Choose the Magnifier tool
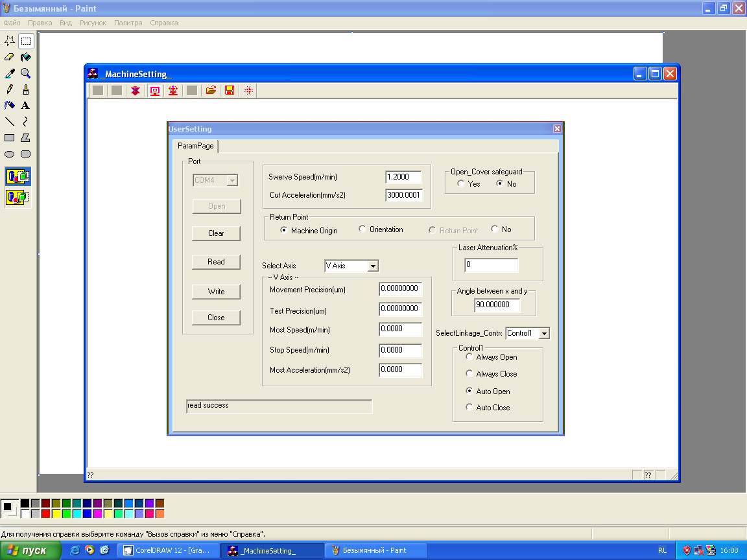 [x=25, y=73]
